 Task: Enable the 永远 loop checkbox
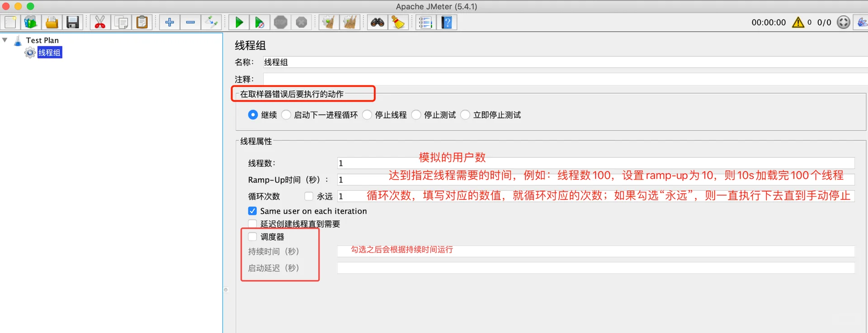point(309,196)
